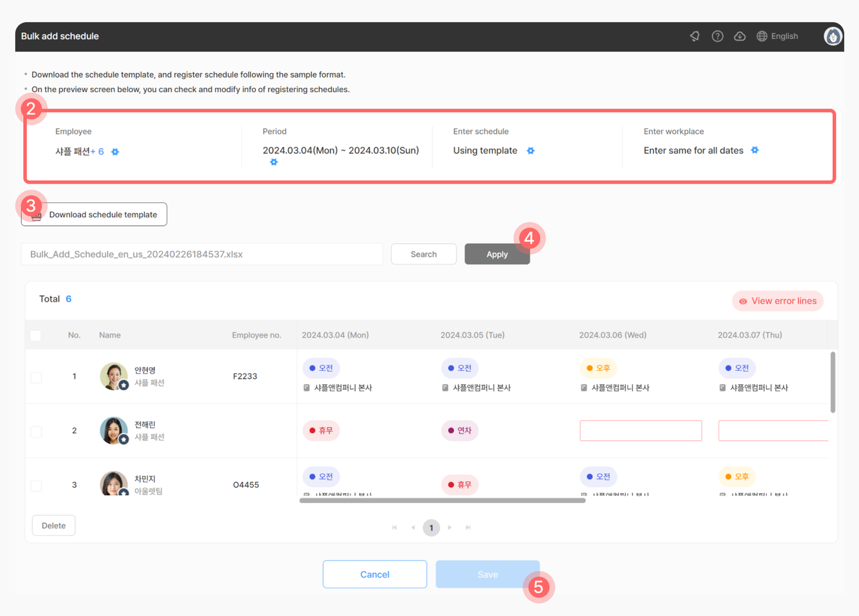The width and height of the screenshot is (859, 616).
Task: Click the horizontal table scrollbar
Action: 442,501
